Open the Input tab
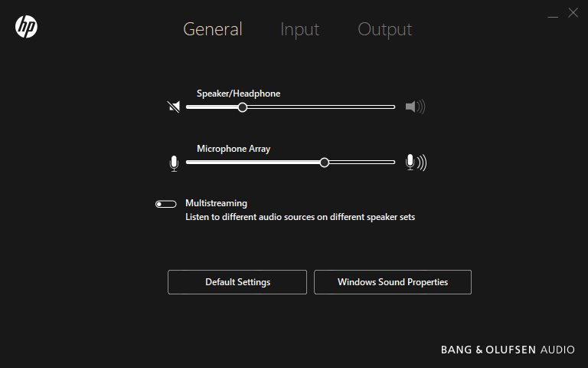This screenshot has height=368, width=588. point(299,29)
